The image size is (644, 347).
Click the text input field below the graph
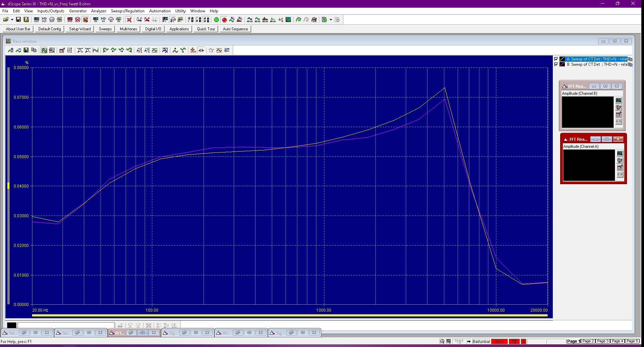click(x=66, y=325)
